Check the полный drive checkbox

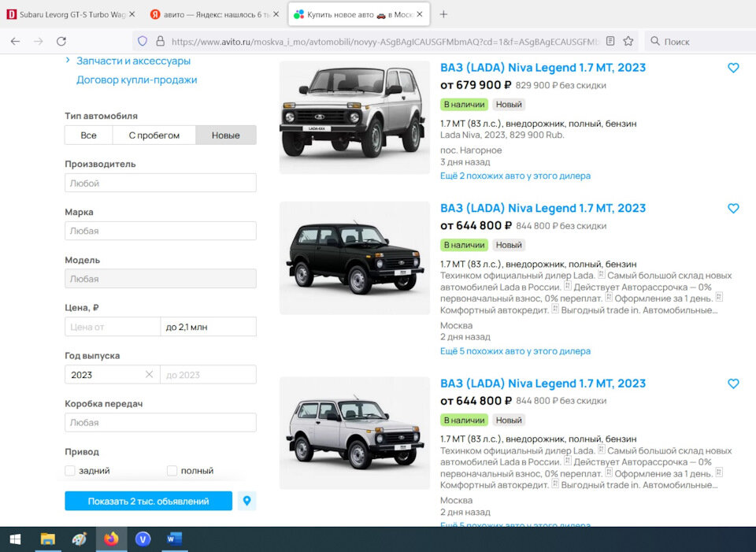pyautogui.click(x=172, y=471)
